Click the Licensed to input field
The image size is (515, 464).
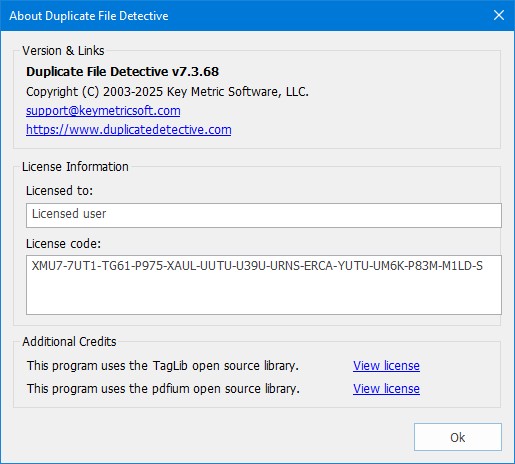(264, 215)
